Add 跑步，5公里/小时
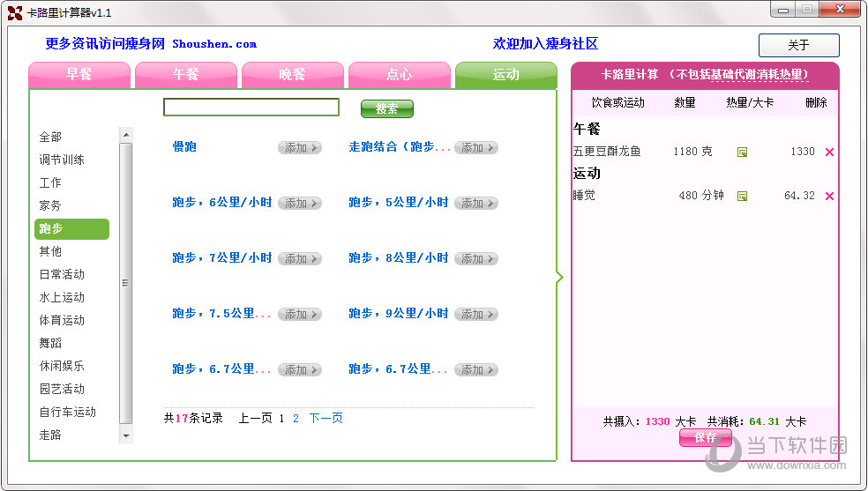Image resolution: width=868 pixels, height=491 pixels. point(476,203)
